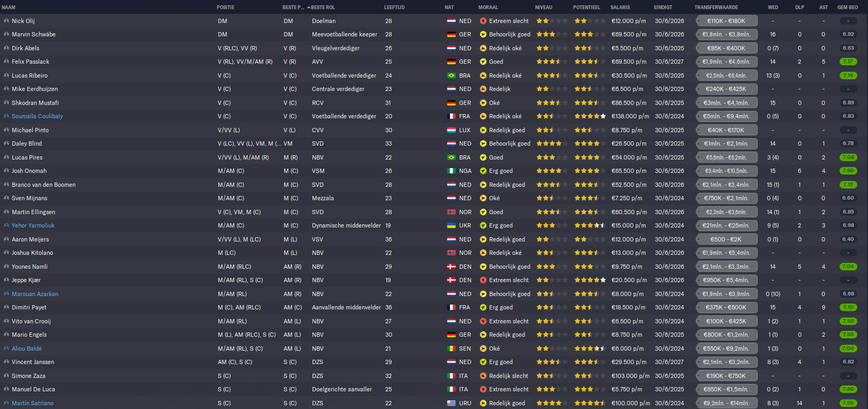Open Yehor Yarmoliuk player profile link

pos(33,225)
